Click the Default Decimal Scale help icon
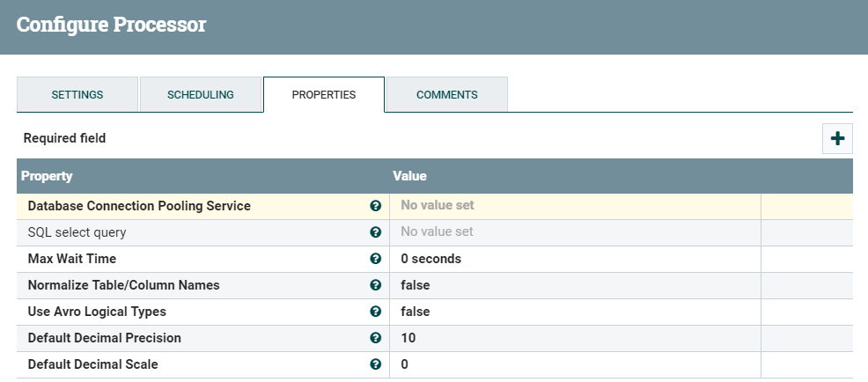 [x=376, y=364]
